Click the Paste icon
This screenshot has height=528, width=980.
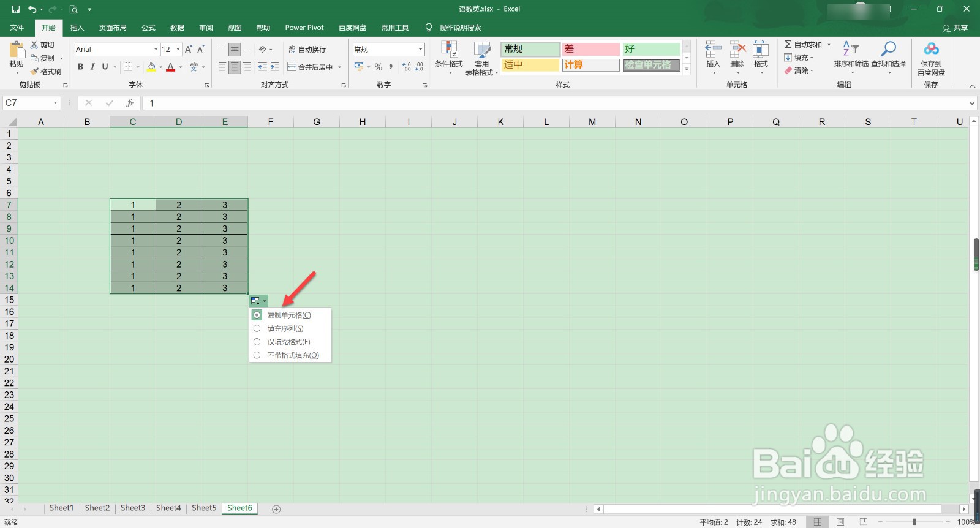pos(17,50)
